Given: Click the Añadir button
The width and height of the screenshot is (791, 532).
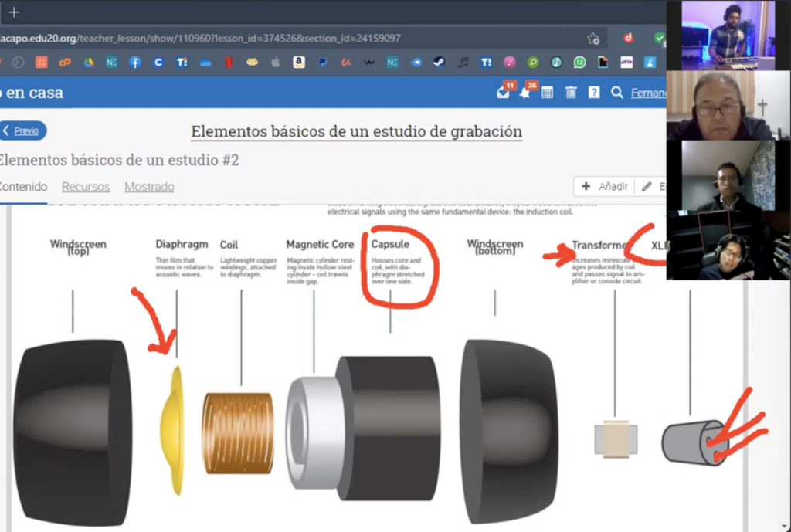Looking at the screenshot, I should (604, 187).
